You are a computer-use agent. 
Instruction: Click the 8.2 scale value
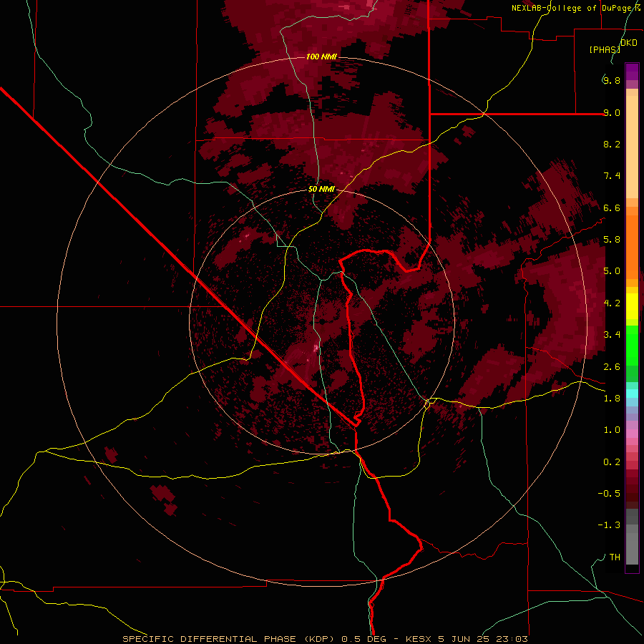tap(612, 144)
